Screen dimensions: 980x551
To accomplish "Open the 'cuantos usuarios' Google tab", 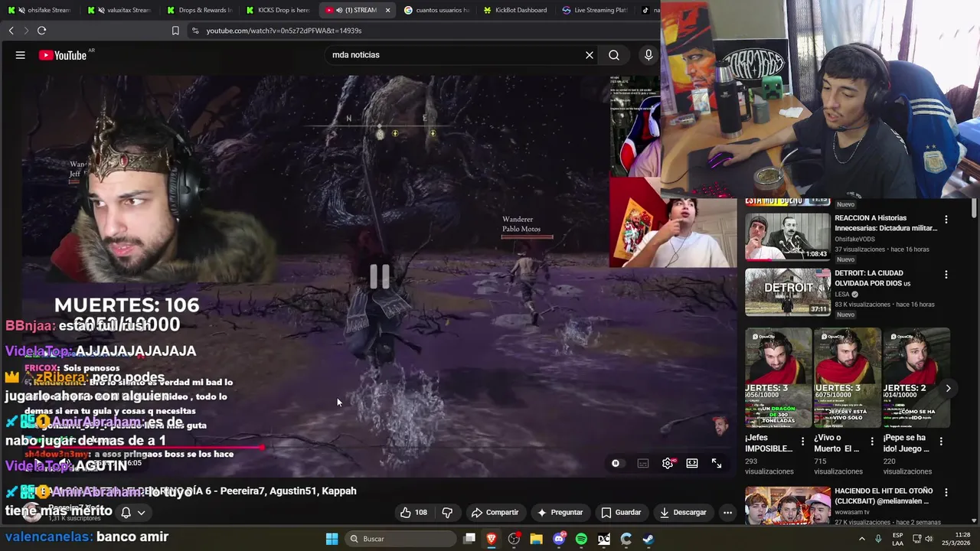I will (437, 10).
